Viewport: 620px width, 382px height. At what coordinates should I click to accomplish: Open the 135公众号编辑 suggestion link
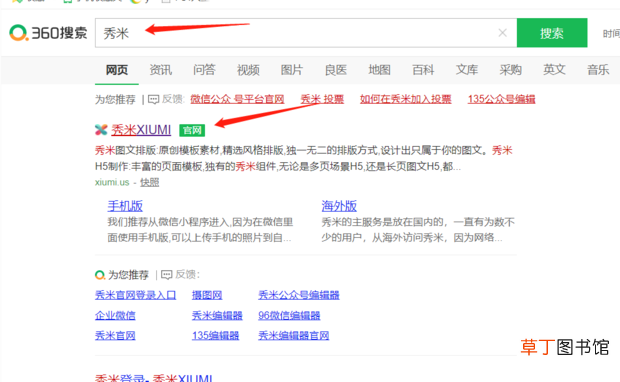[x=501, y=99]
